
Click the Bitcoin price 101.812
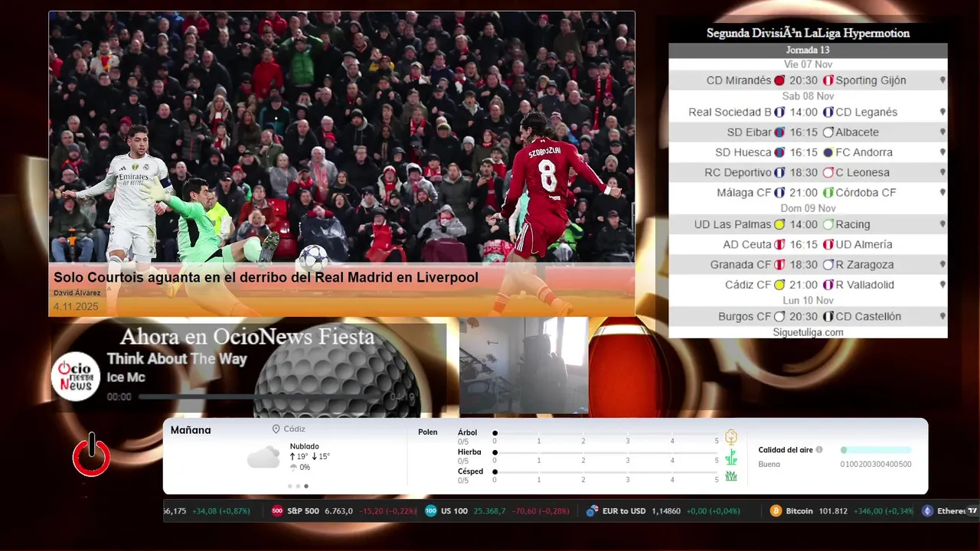[x=833, y=511]
